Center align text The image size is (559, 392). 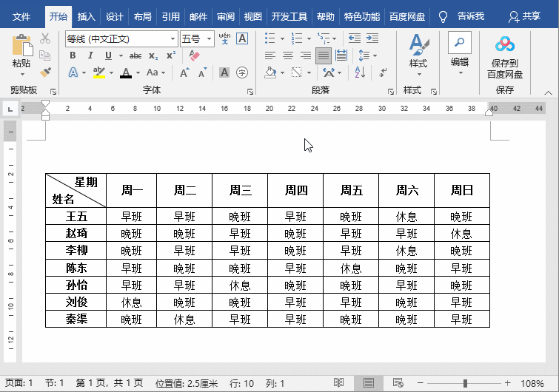coord(288,55)
